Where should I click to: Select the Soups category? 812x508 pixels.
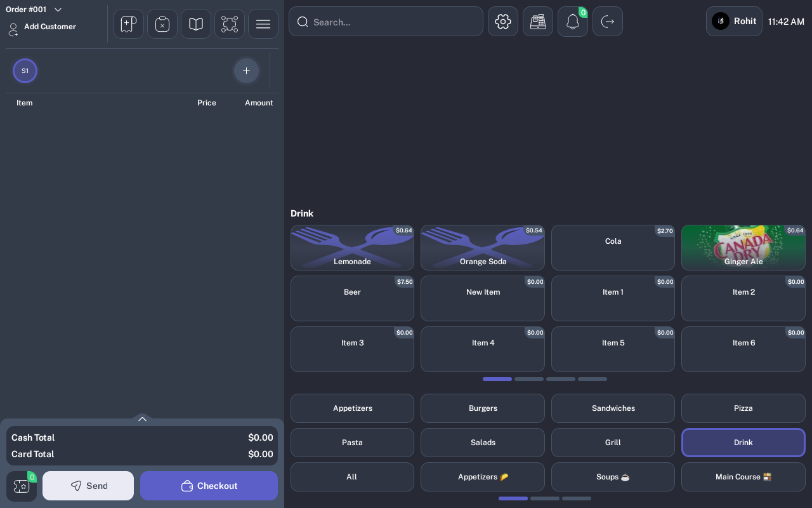pos(613,477)
